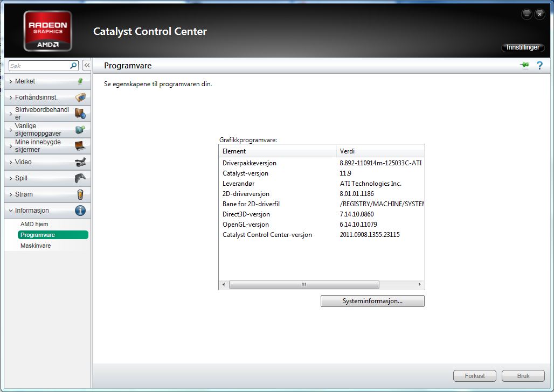Click the Bruk button
This screenshot has height=392, width=554.
point(523,376)
